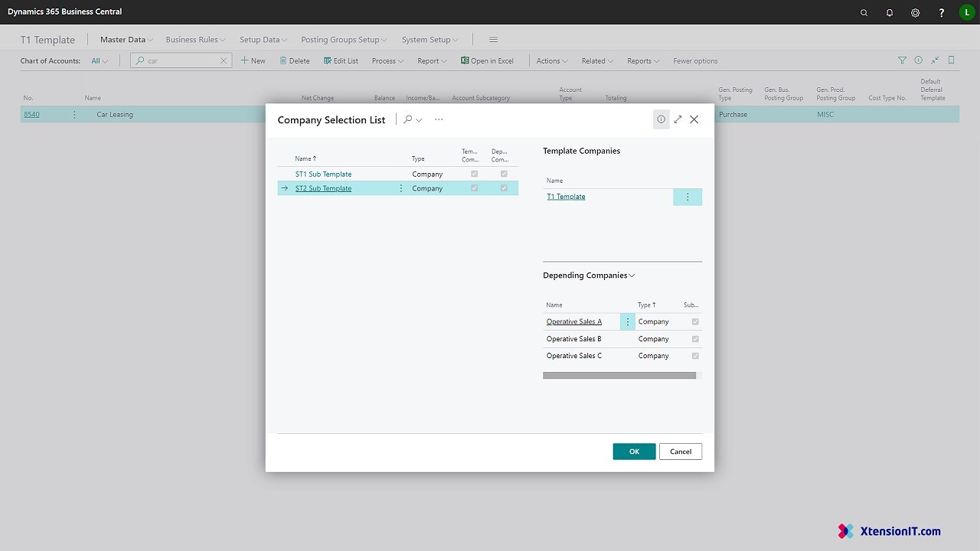The height and width of the screenshot is (551, 980).
Task: Toggle Depending Company checkbox for ST2 Sub Template
Action: point(504,188)
